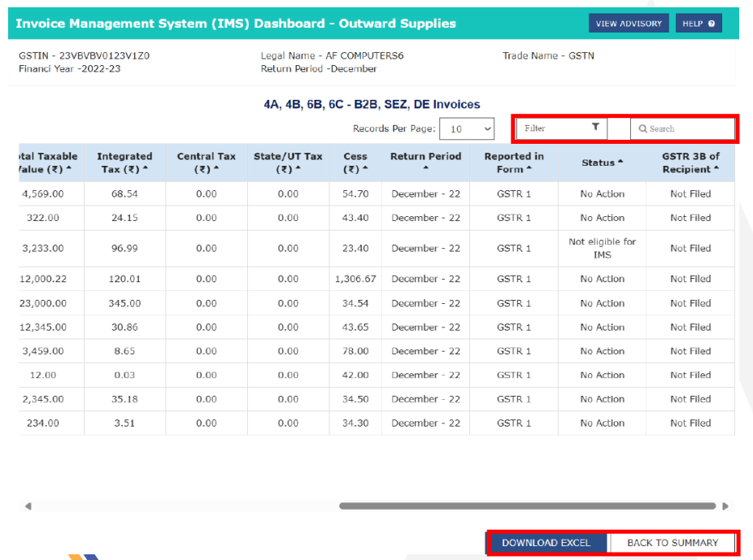The width and height of the screenshot is (753, 560).
Task: Click the View Advisory button
Action: (629, 24)
